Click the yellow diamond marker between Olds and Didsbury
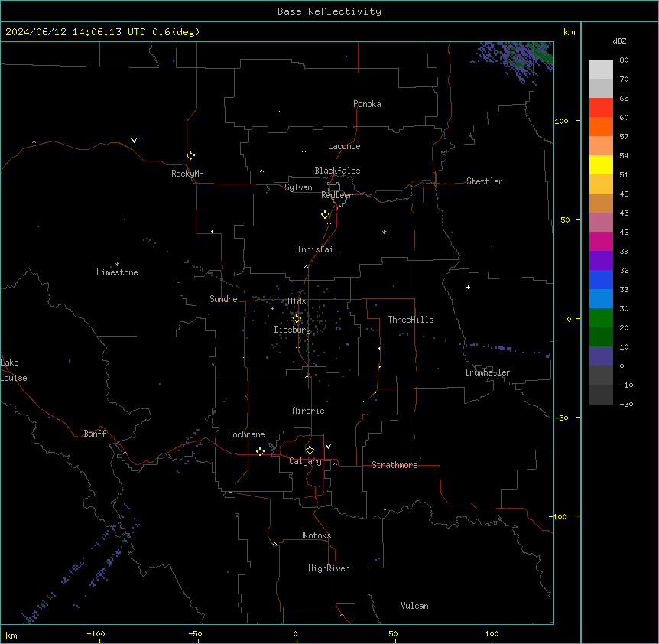Image resolution: width=659 pixels, height=644 pixels. (x=297, y=318)
